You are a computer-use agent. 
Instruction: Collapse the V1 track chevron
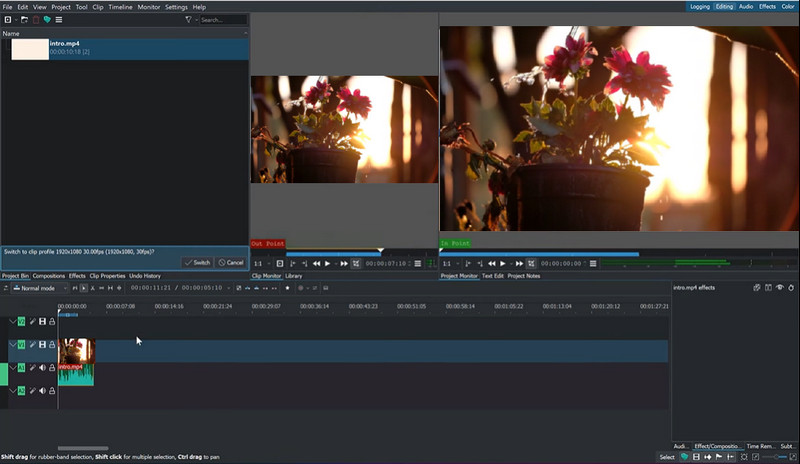tap(13, 345)
